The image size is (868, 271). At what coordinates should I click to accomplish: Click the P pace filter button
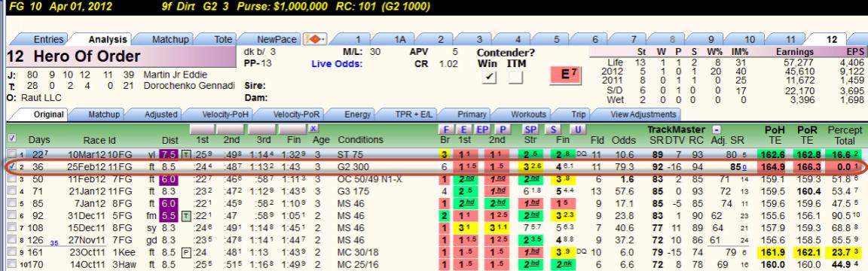pyautogui.click(x=502, y=129)
